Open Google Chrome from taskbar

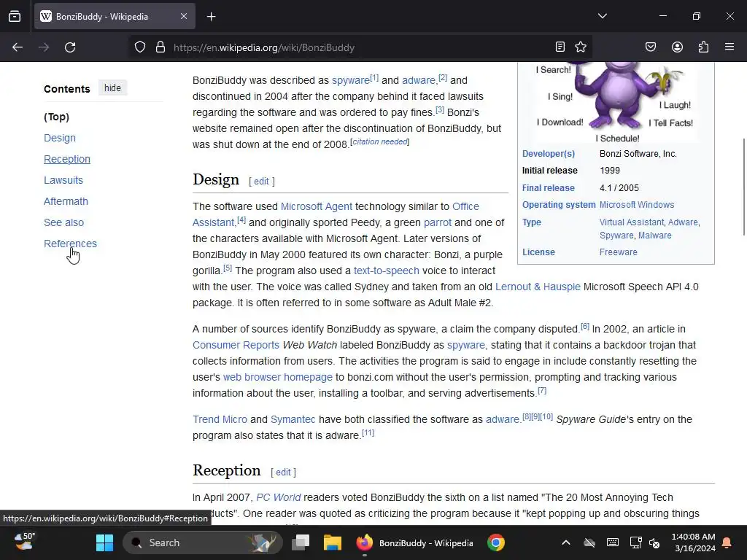tap(496, 542)
